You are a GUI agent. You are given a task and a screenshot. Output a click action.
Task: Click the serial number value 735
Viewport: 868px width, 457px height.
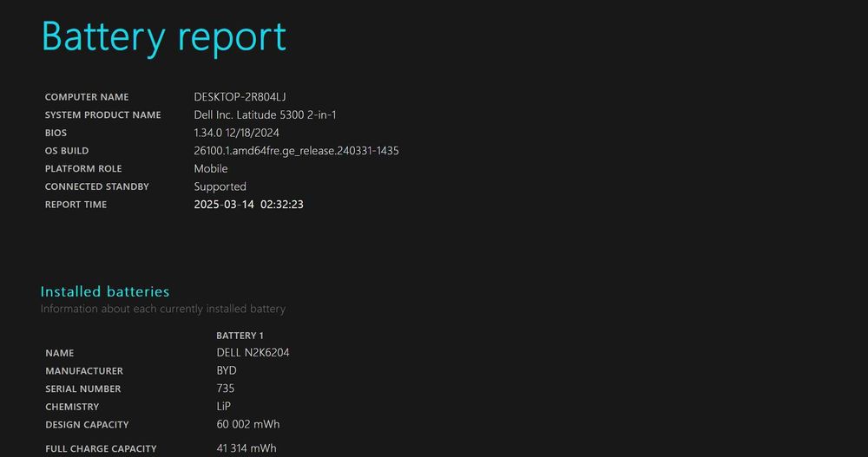pyautogui.click(x=226, y=388)
